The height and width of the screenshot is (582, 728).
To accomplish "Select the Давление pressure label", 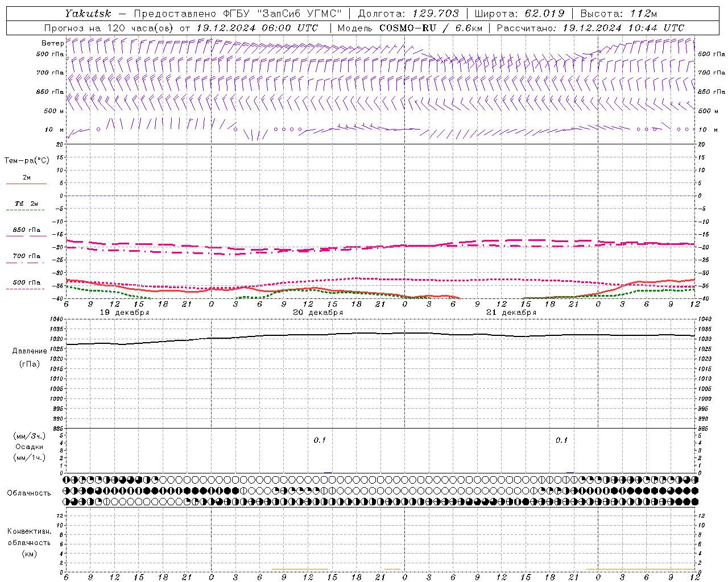I will click(x=30, y=351).
